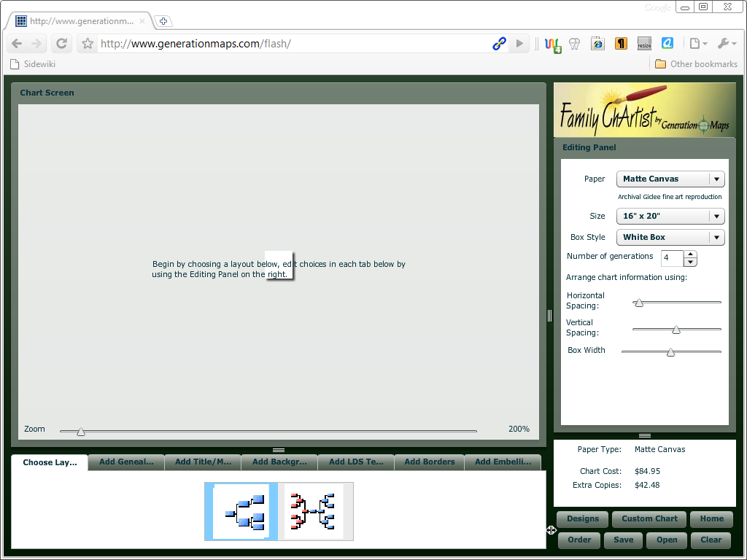Click the resize window extension icon
Screen dimensions: 747x560
(x=644, y=44)
